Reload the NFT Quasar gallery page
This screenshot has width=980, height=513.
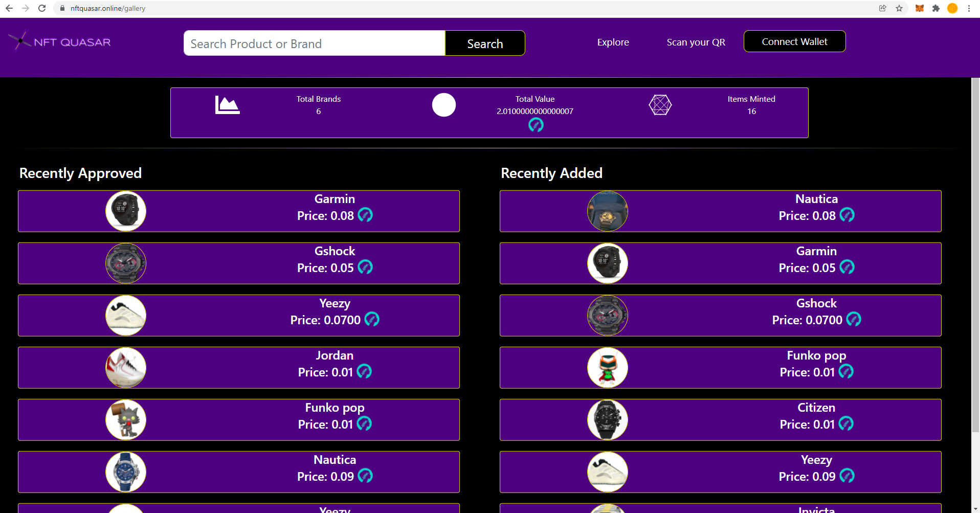42,8
